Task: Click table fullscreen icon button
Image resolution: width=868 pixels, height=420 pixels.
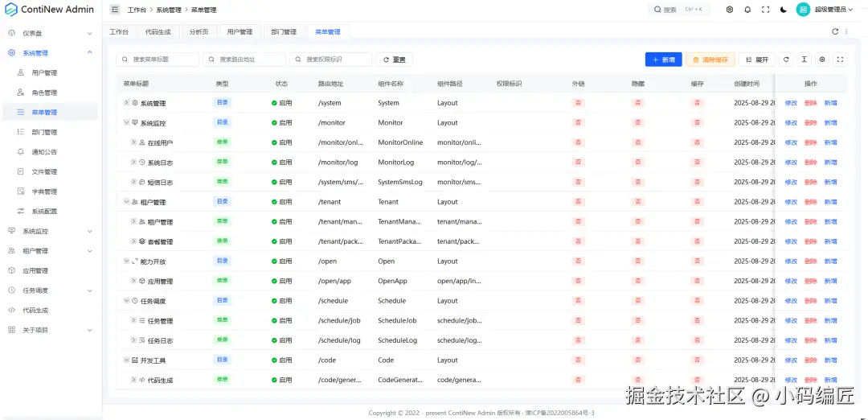Action: click(x=841, y=60)
